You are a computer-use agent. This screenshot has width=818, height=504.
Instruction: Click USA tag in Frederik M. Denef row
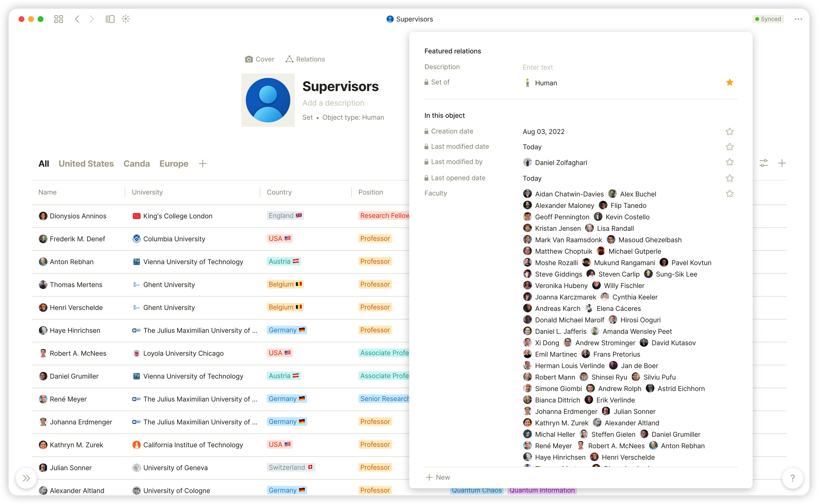point(280,239)
